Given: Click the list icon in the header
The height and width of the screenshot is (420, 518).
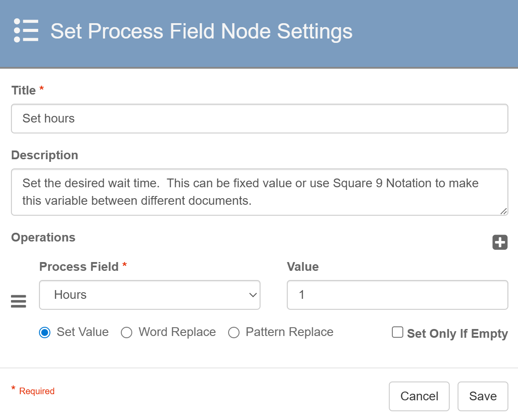Looking at the screenshot, I should tap(26, 31).
